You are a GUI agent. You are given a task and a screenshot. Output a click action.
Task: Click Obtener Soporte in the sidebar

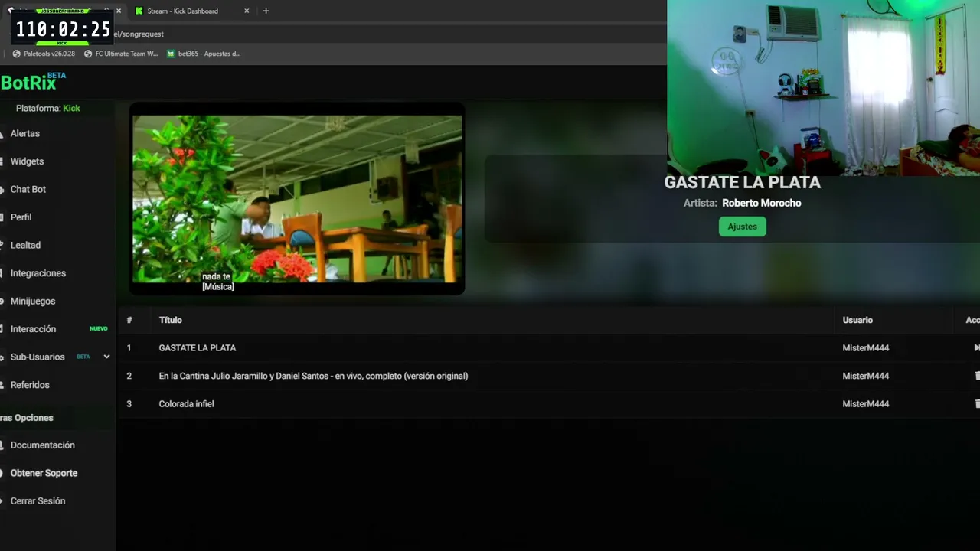(x=44, y=473)
